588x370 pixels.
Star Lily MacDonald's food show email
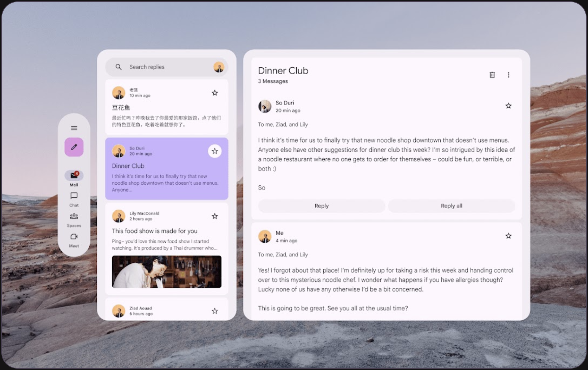(214, 216)
